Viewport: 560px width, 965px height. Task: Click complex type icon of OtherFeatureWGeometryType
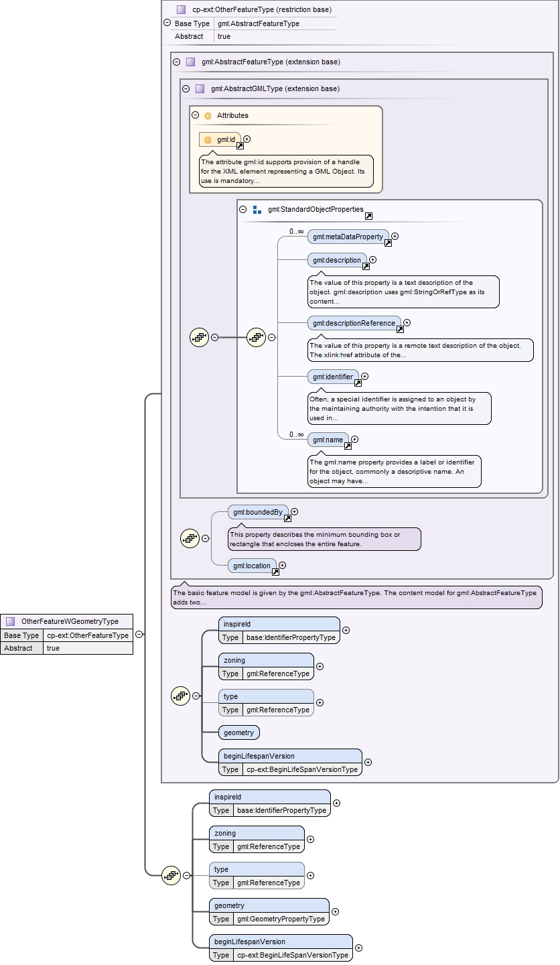[x=11, y=622]
